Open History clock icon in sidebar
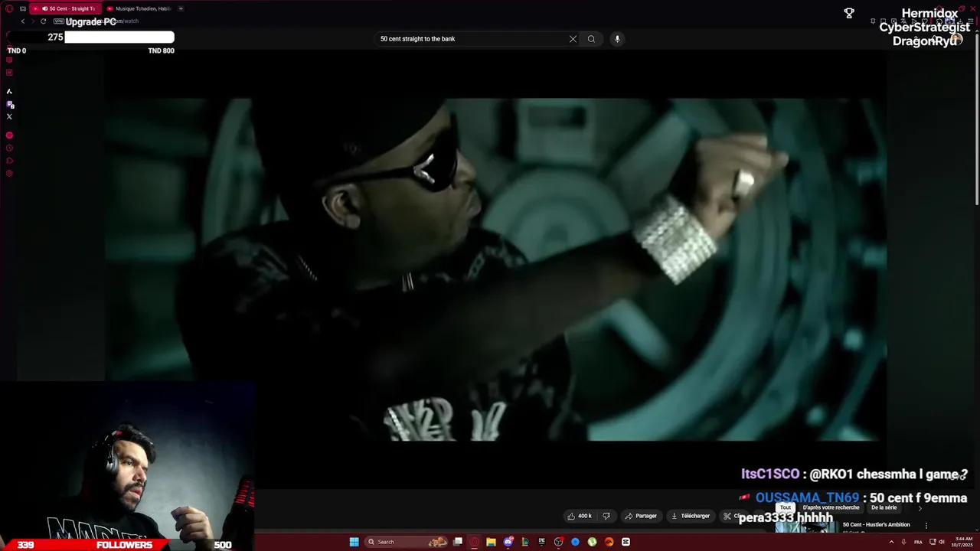The height and width of the screenshot is (551, 980). click(9, 148)
